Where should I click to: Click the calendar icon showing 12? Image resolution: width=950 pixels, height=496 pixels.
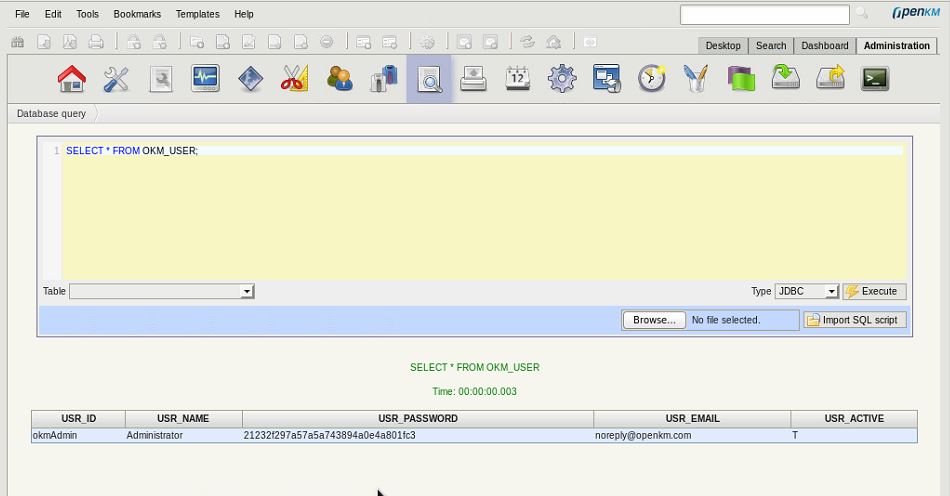[x=518, y=79]
